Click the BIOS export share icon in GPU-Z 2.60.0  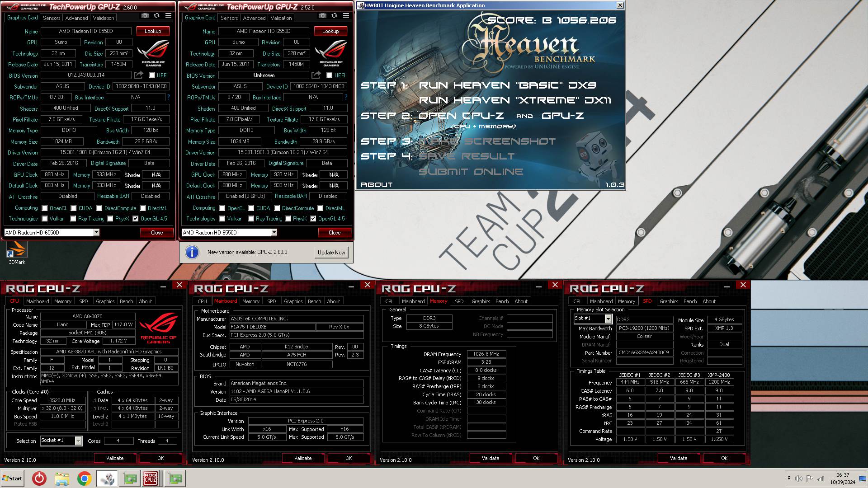[139, 75]
